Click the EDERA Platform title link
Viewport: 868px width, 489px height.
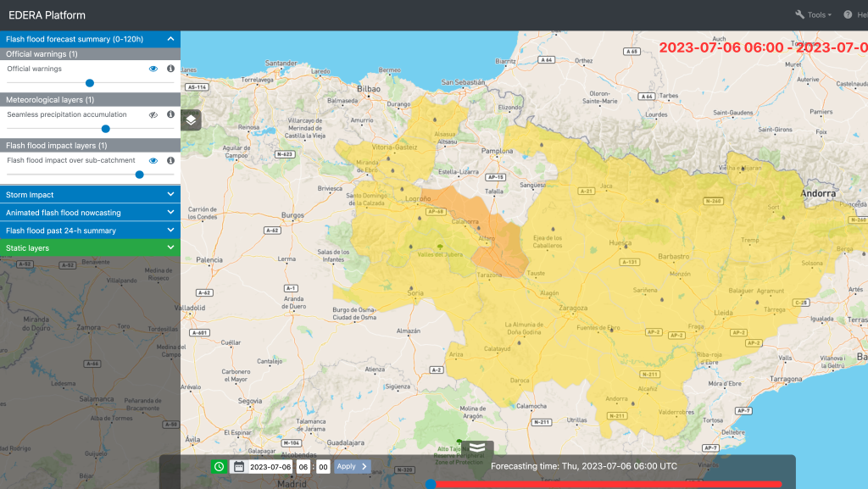point(47,15)
